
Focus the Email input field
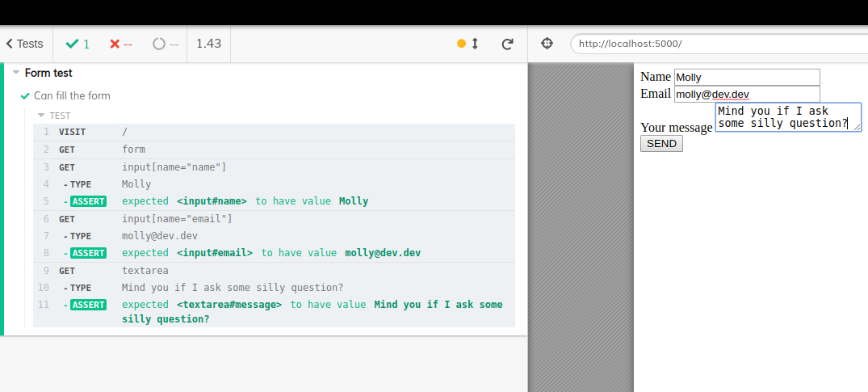click(x=747, y=95)
